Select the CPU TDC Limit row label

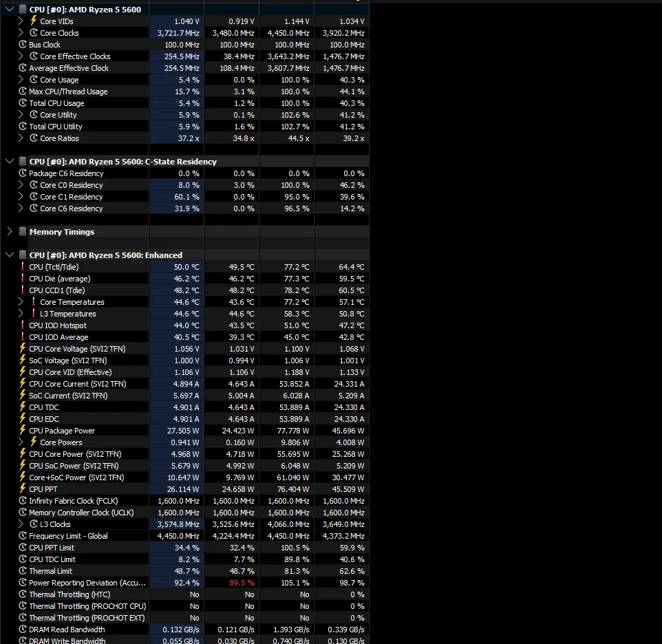(52, 559)
